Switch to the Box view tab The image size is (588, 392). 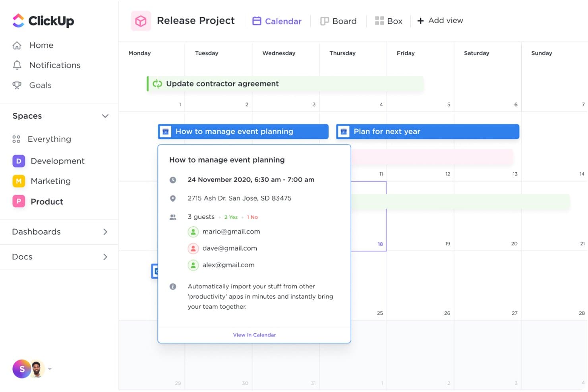pos(389,21)
